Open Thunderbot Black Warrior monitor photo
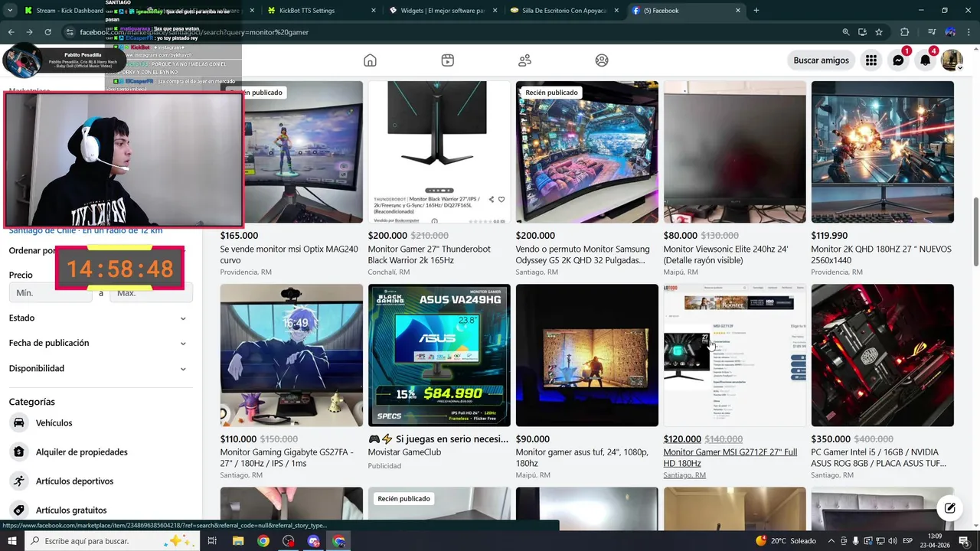Screen dimensions: 980x551 (x=439, y=152)
